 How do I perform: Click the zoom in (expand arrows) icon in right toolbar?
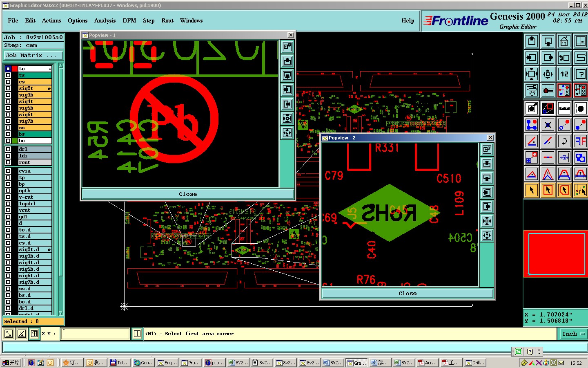532,74
